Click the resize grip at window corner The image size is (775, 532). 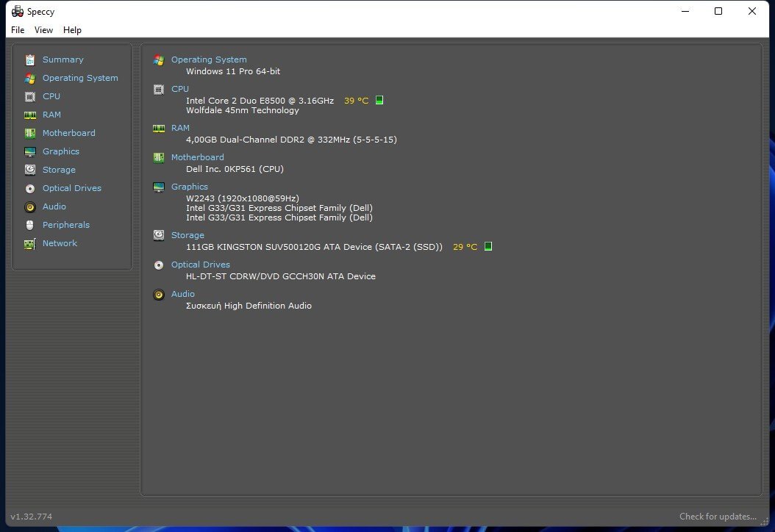click(765, 522)
